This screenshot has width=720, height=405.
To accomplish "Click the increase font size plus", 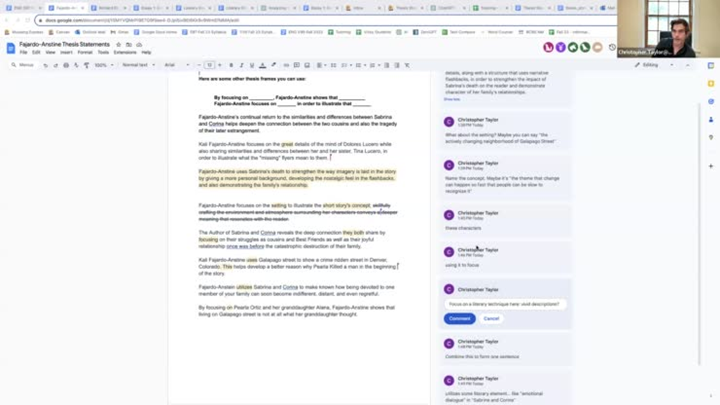I will click(221, 65).
